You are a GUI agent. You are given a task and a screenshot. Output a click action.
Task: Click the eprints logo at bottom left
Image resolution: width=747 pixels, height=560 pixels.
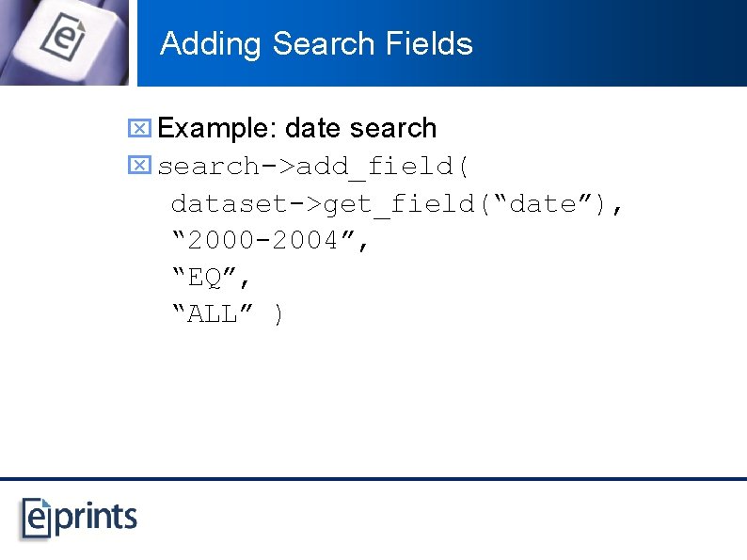[79, 519]
